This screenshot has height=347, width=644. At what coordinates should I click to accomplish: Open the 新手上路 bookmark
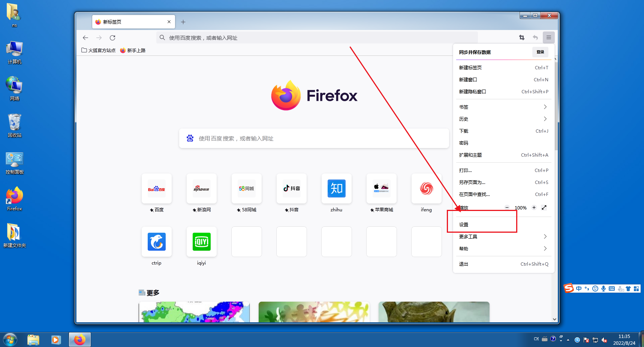pos(133,50)
